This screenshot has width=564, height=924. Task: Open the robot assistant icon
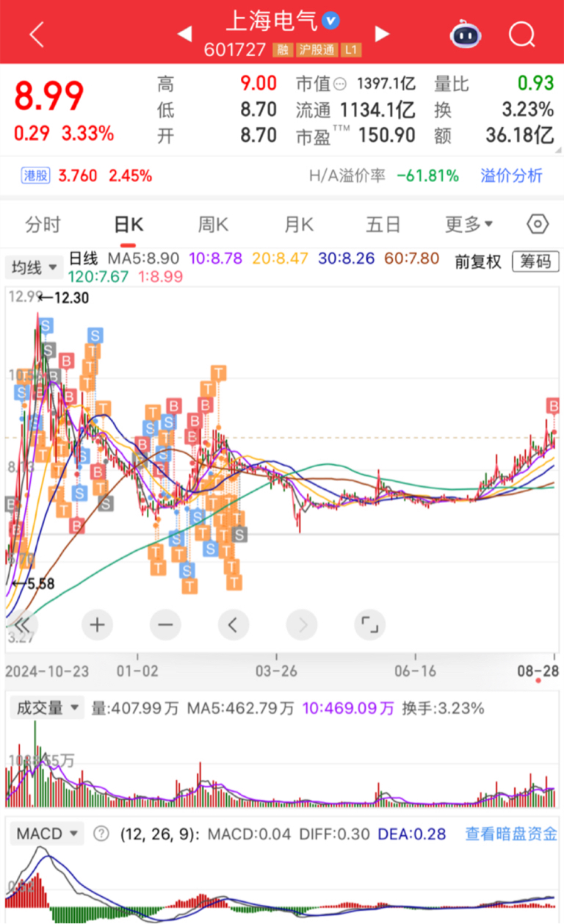466,34
